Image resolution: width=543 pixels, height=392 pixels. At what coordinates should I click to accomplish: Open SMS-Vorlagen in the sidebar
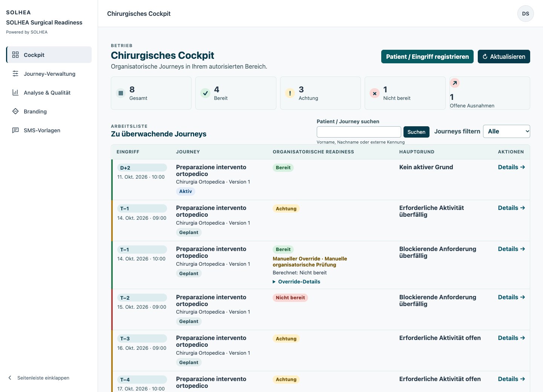click(x=49, y=130)
